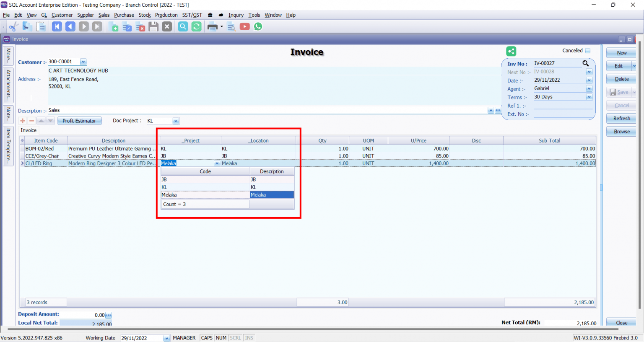Open the Search magnifier icon in toolbar
Screen dimensions: 644x342
[183, 26]
